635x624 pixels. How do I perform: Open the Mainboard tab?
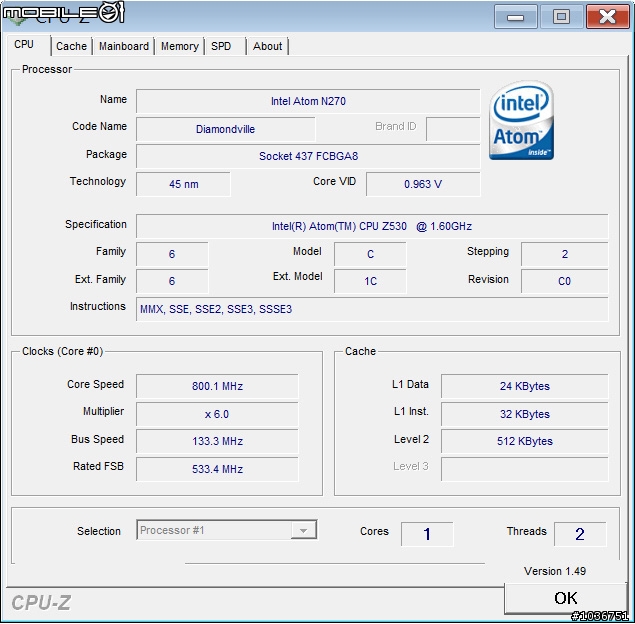tap(124, 46)
